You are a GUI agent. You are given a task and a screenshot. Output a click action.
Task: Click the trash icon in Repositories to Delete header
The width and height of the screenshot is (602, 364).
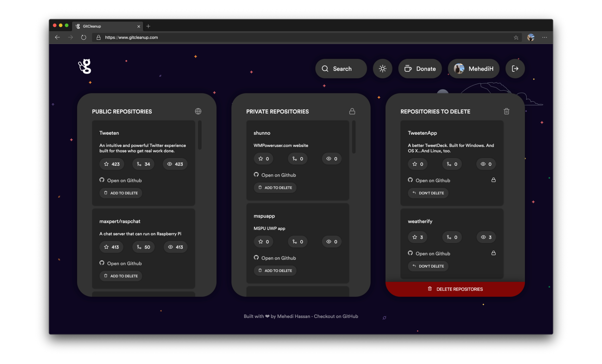coord(506,111)
